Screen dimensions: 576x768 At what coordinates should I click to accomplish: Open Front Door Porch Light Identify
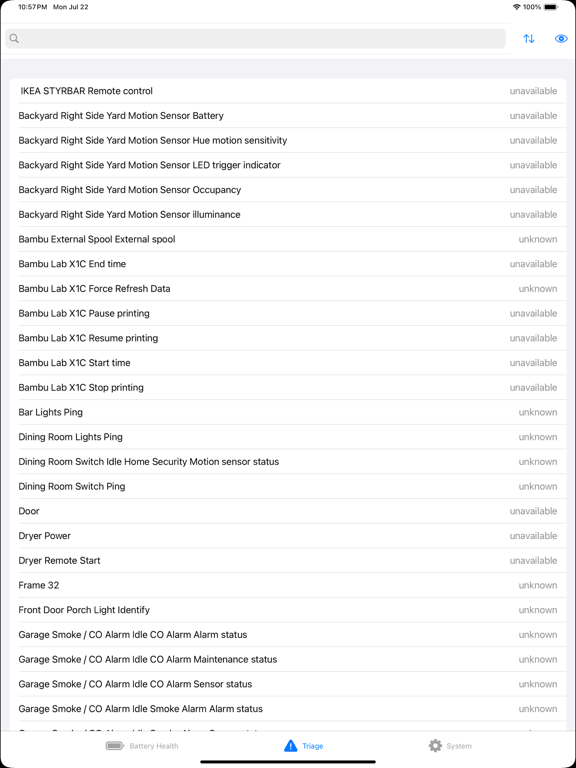pos(288,610)
